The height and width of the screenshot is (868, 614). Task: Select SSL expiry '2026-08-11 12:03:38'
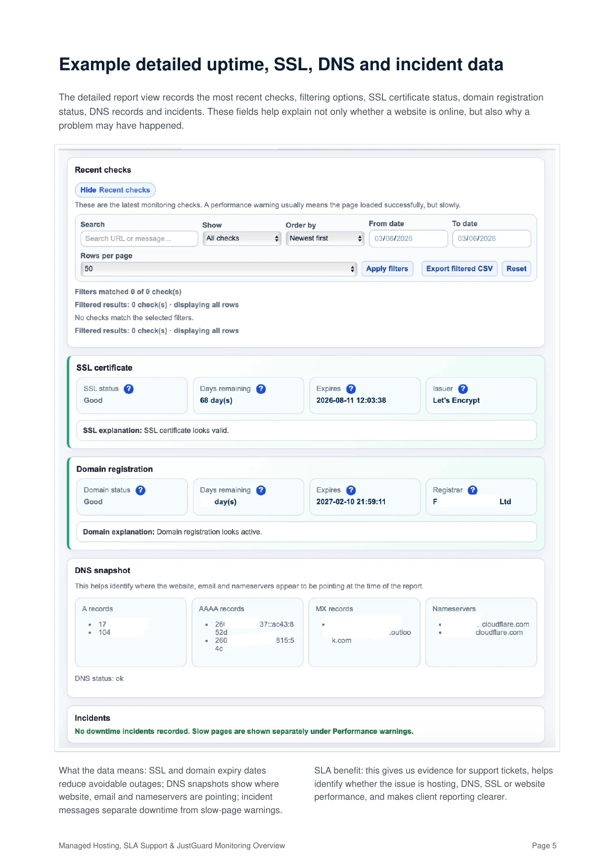(x=351, y=400)
